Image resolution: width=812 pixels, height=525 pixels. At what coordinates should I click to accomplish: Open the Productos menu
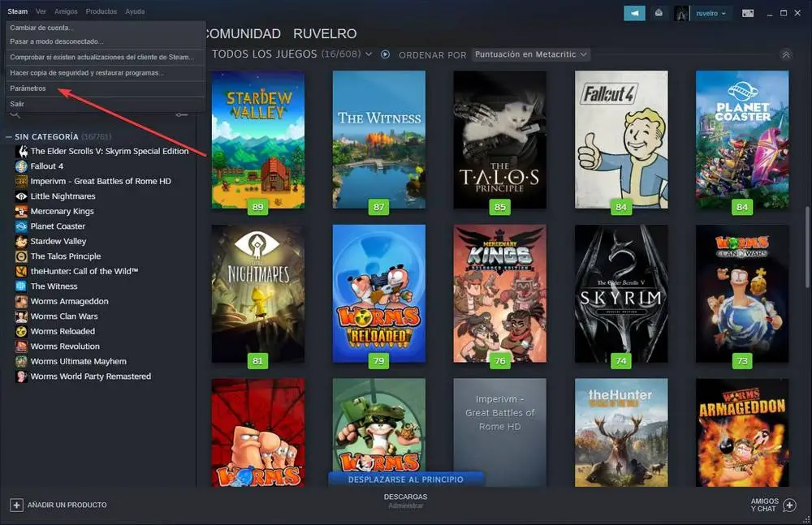tap(101, 11)
